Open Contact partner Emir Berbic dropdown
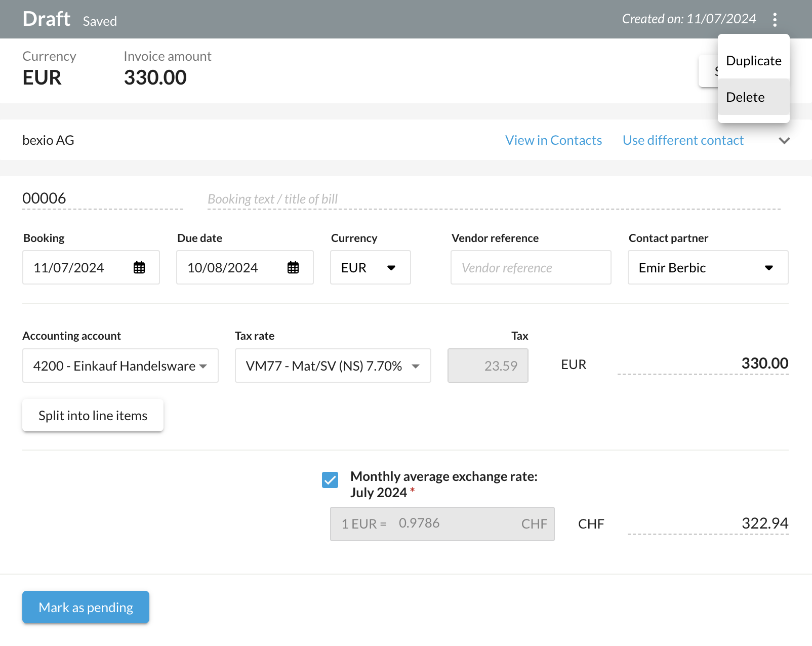Viewport: 812px width, 646px height. tap(708, 268)
